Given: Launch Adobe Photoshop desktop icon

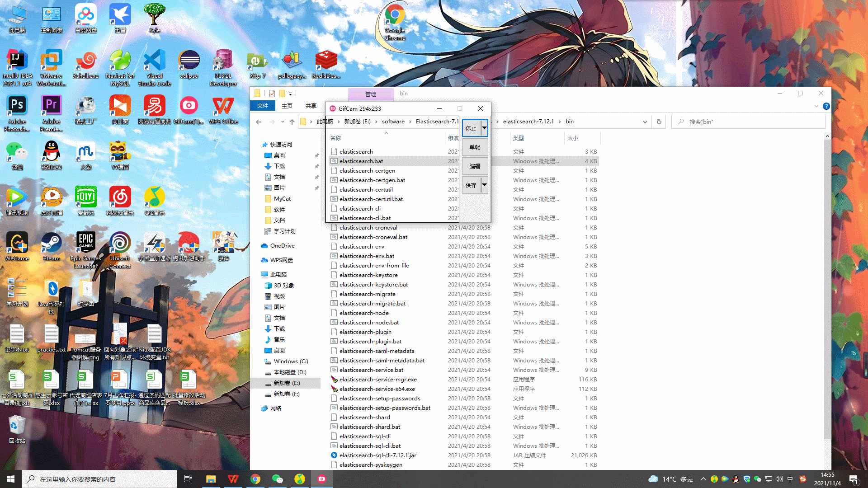Looking at the screenshot, I should pos(17,113).
